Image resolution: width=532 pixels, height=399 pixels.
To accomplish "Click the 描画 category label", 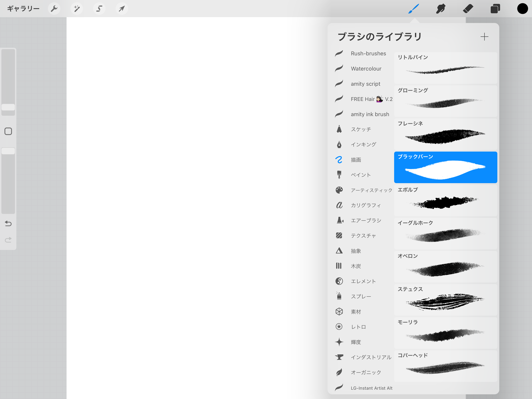I will point(356,160).
